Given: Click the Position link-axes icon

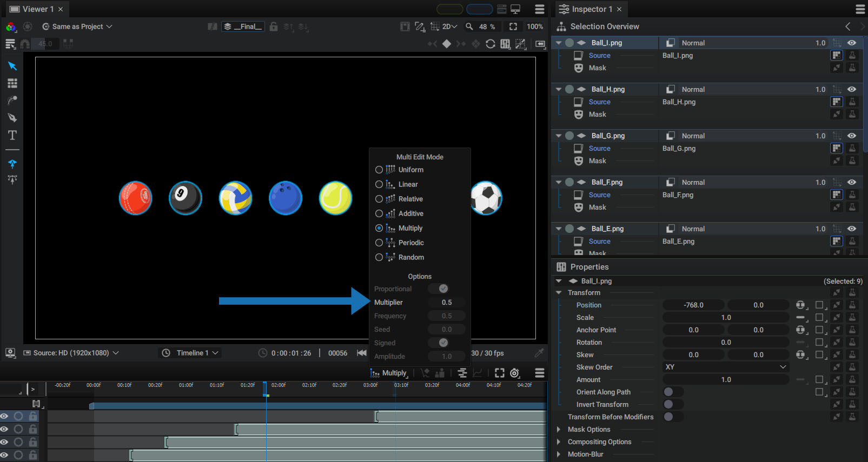Looking at the screenshot, I should [x=800, y=305].
